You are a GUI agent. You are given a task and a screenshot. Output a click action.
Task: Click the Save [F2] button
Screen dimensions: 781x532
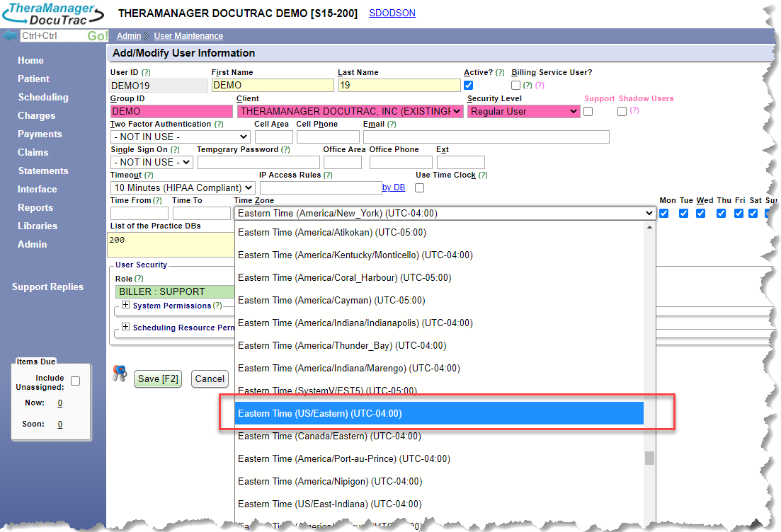(158, 378)
